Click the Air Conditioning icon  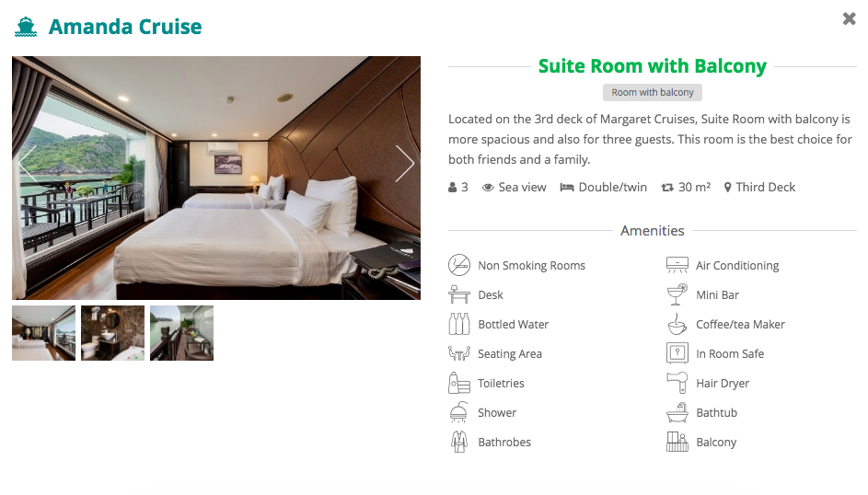point(677,266)
